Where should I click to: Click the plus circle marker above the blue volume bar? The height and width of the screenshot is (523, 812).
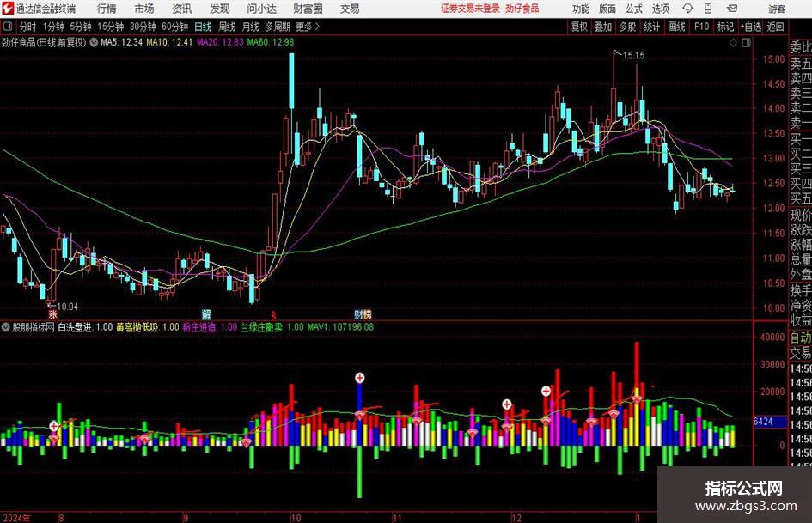359,378
